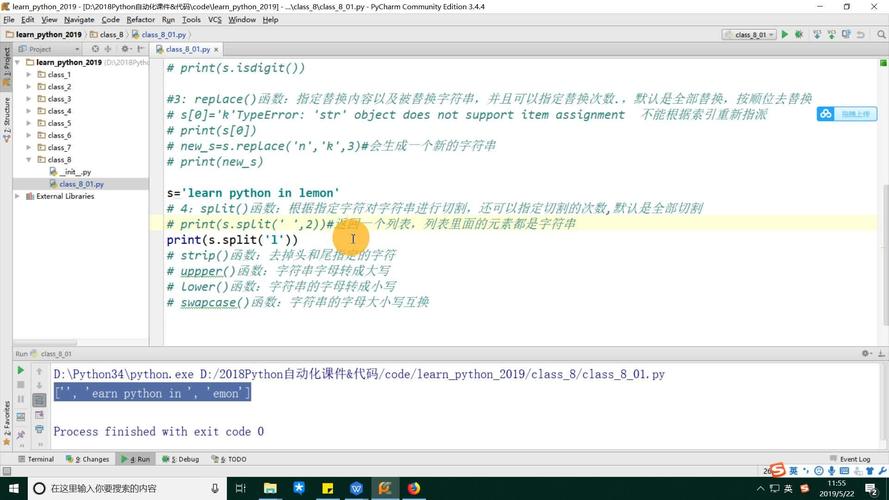Open the Sogou input method S icon

pos(777,470)
